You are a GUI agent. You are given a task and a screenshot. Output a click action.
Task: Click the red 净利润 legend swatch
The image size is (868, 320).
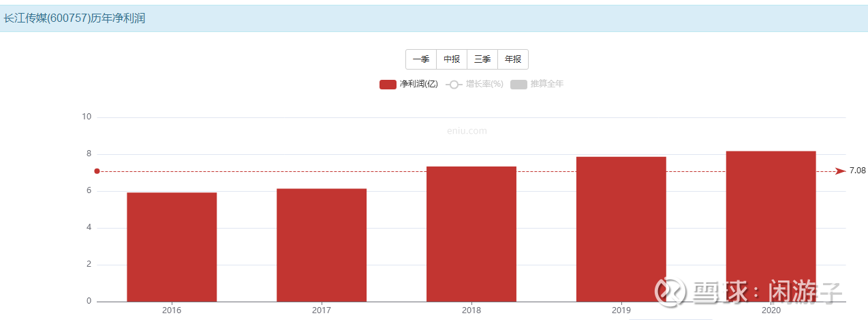point(388,84)
